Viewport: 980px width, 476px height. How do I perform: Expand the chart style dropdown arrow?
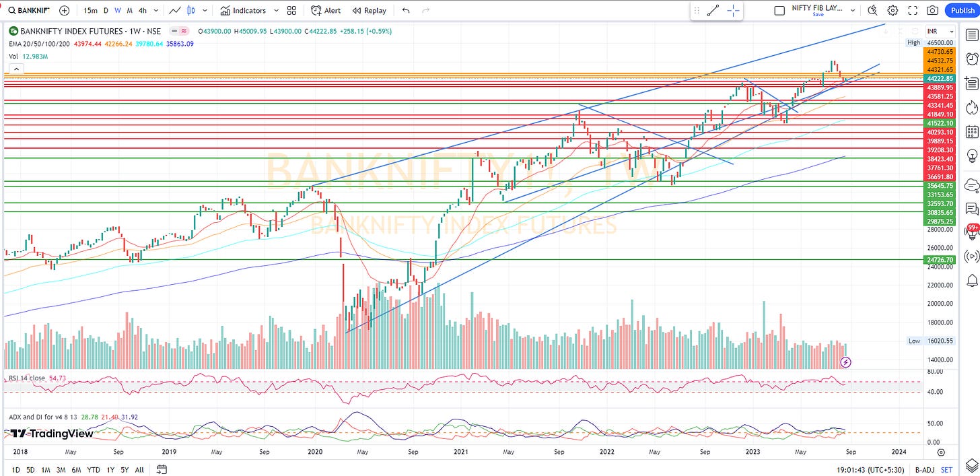tap(205, 11)
